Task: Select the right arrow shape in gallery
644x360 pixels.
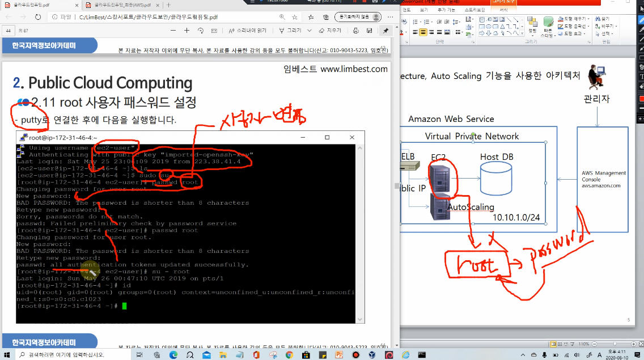Action: [482, 33]
